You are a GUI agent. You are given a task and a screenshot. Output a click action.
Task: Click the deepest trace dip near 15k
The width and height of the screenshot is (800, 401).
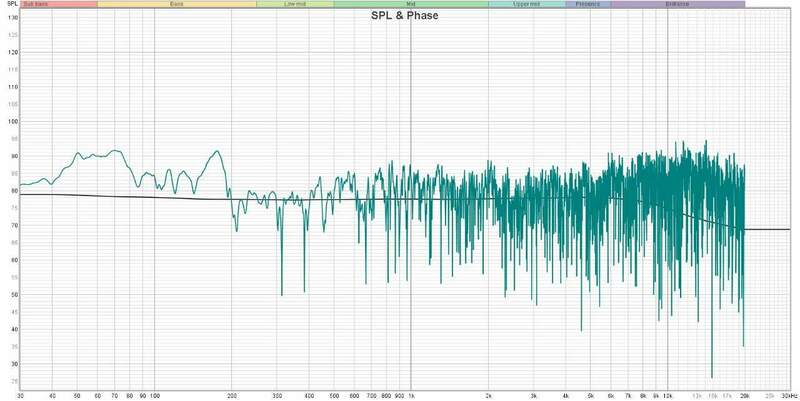pos(712,377)
